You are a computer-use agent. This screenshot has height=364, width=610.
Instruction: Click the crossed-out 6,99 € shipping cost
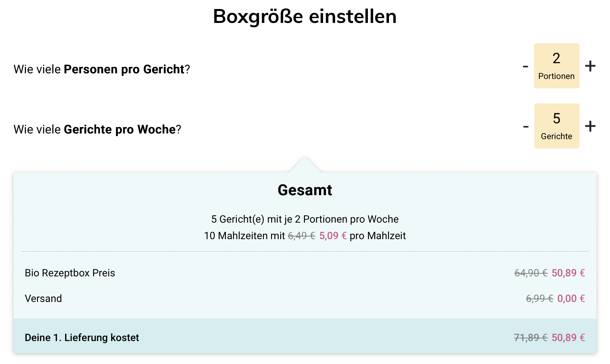coord(539,299)
